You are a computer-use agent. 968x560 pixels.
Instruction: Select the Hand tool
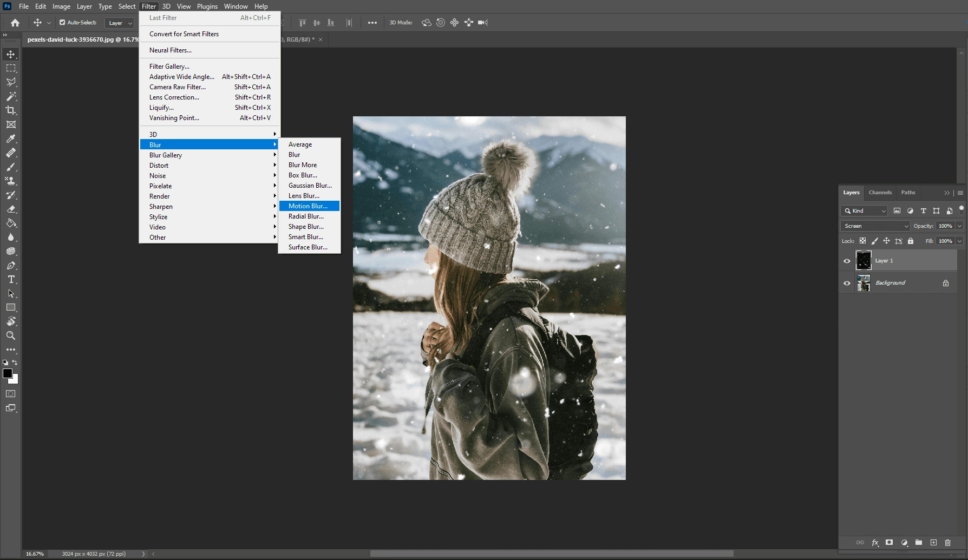click(11, 321)
